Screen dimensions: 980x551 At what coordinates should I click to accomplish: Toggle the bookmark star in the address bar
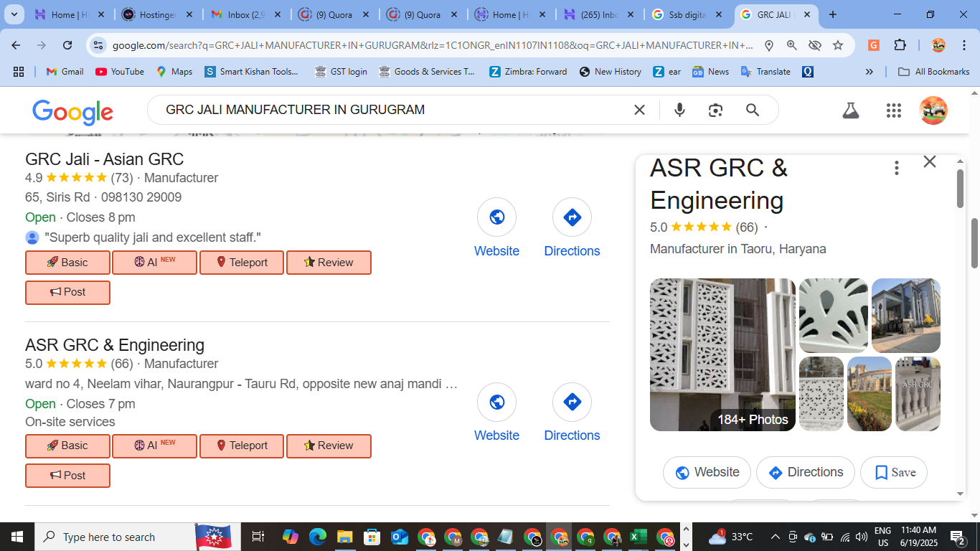click(x=837, y=44)
